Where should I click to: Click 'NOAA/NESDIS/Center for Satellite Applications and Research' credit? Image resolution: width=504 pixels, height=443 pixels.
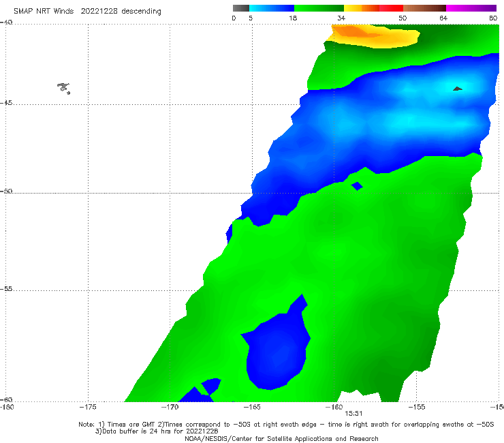click(x=281, y=438)
